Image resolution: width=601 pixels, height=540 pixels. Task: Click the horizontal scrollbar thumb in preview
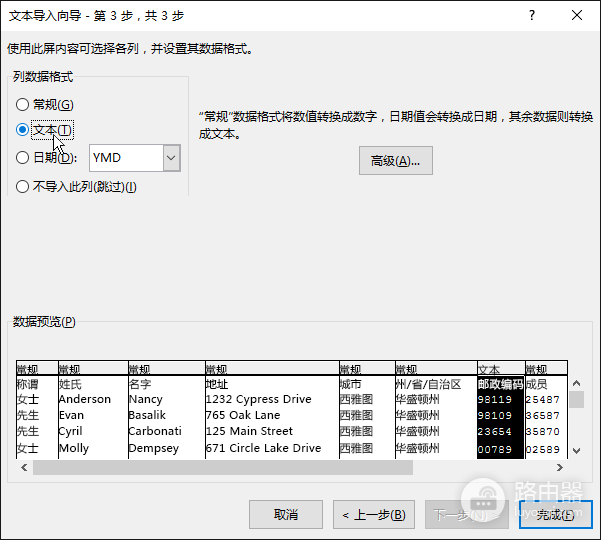[223, 468]
